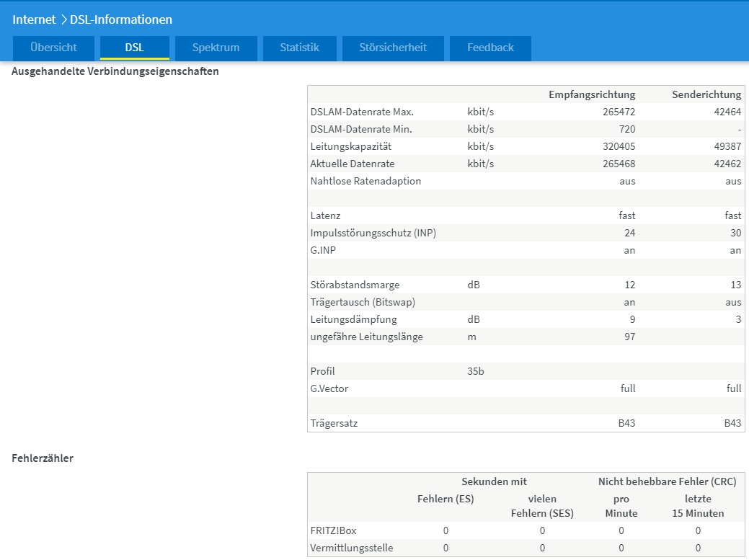Image resolution: width=749 pixels, height=560 pixels.
Task: Go to the Statistik tab
Action: [x=299, y=48]
